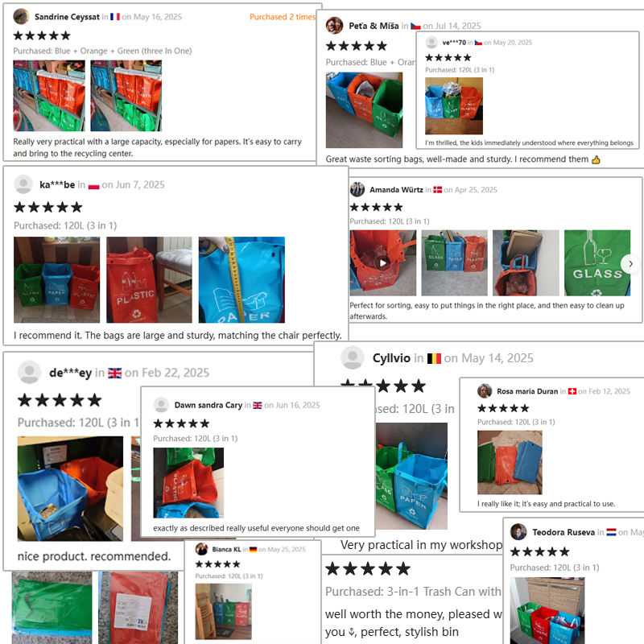Open Rosa maria Duran's folded bags photo
This screenshot has height=644, width=644.
point(510,462)
